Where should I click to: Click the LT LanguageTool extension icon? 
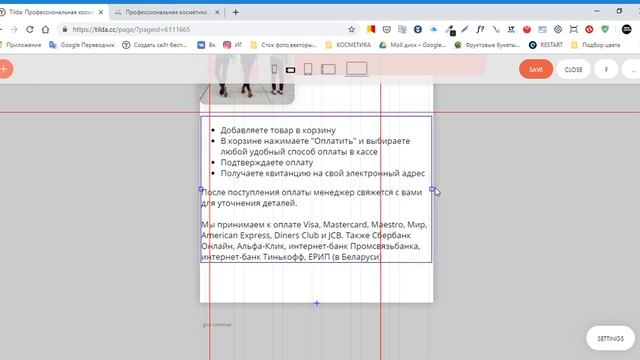coord(511,29)
